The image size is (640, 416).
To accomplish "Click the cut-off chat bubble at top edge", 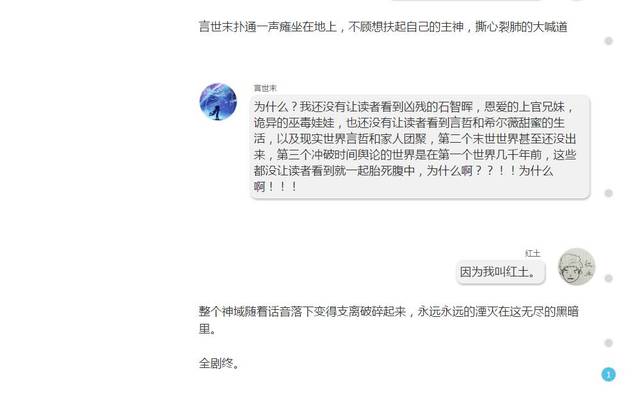I will 466,0.
